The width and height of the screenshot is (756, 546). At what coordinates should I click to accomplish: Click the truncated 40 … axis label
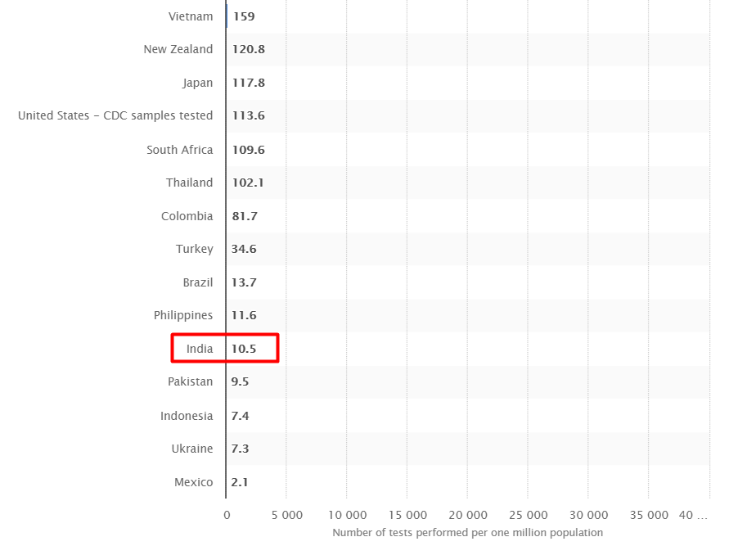tap(693, 516)
